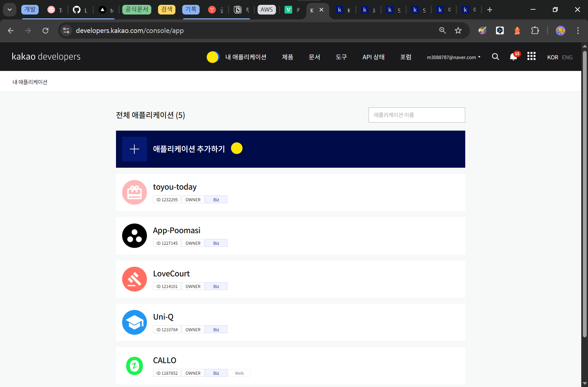Switch to the green V tab
This screenshot has height=387, width=588.
point(293,10)
